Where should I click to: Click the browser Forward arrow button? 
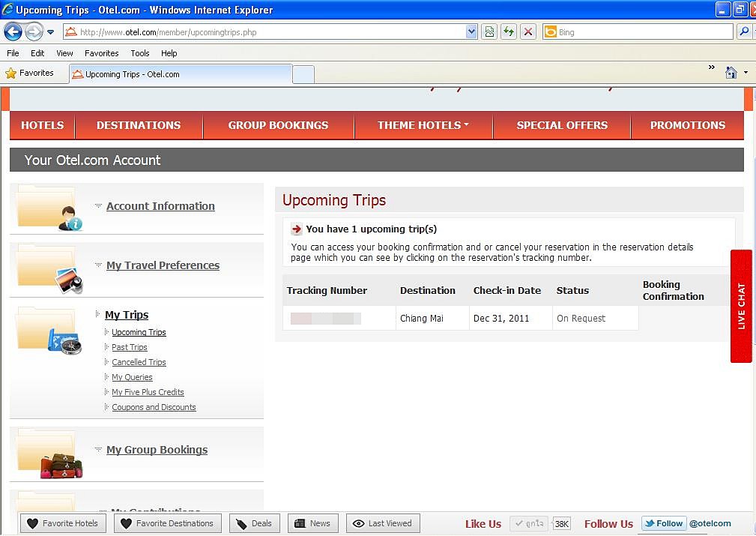pyautogui.click(x=34, y=32)
